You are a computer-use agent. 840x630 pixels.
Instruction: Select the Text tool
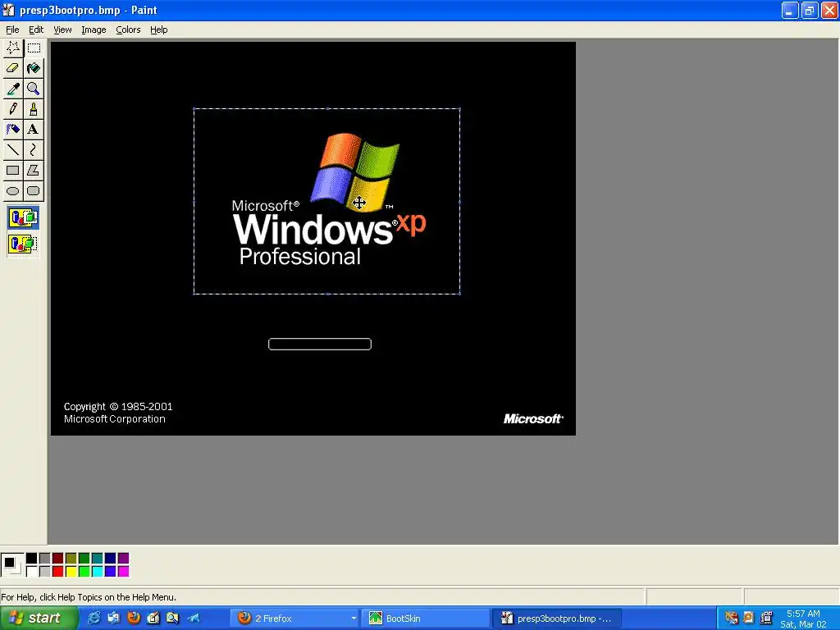(x=33, y=129)
